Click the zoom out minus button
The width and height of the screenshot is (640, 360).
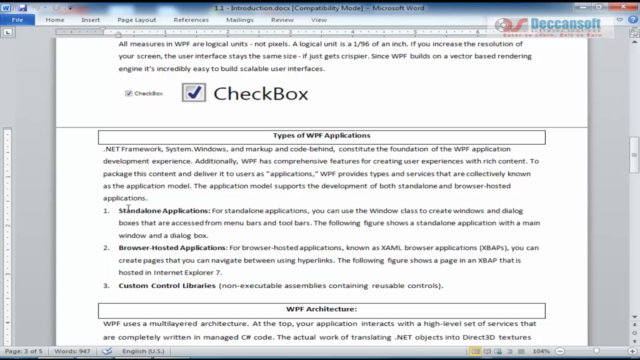(560, 351)
